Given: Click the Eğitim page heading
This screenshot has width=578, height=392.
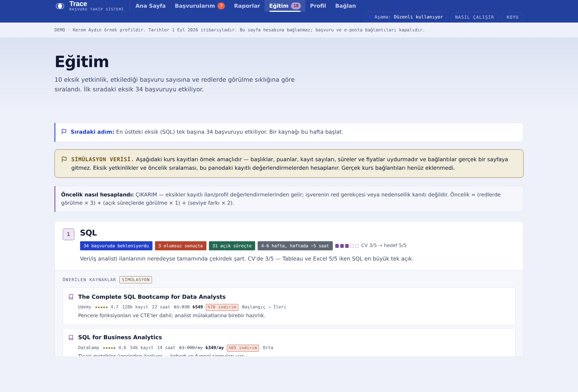Looking at the screenshot, I should (x=82, y=62).
